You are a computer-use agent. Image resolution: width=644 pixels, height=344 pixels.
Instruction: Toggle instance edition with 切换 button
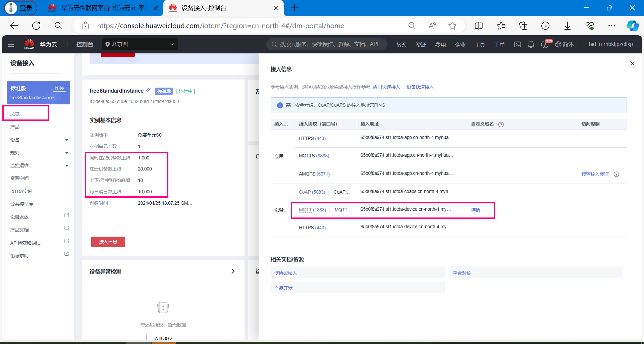coord(59,88)
